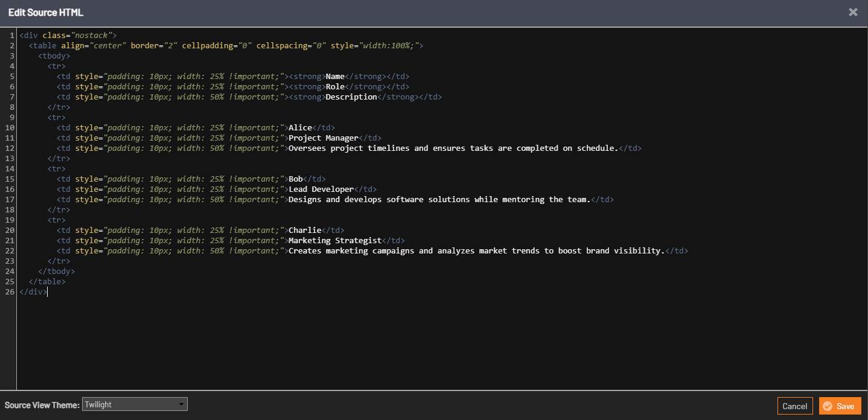
Task: Click line number 13 in the gutter
Action: [10, 159]
